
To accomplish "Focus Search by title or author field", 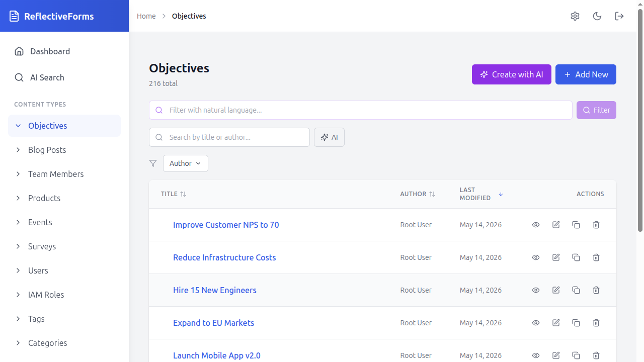I will coord(229,137).
